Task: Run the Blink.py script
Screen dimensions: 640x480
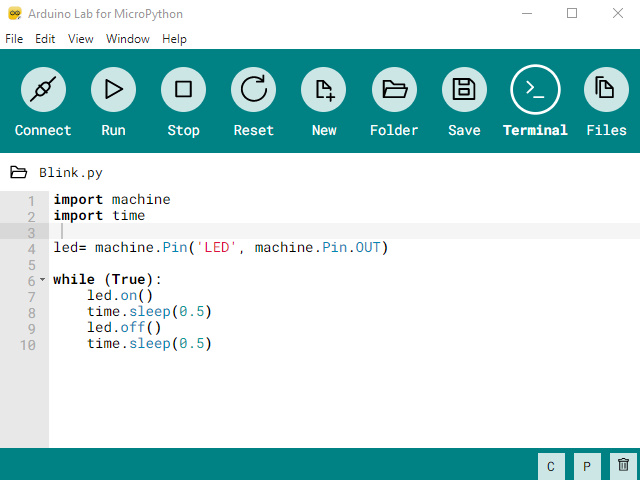Action: click(113, 89)
